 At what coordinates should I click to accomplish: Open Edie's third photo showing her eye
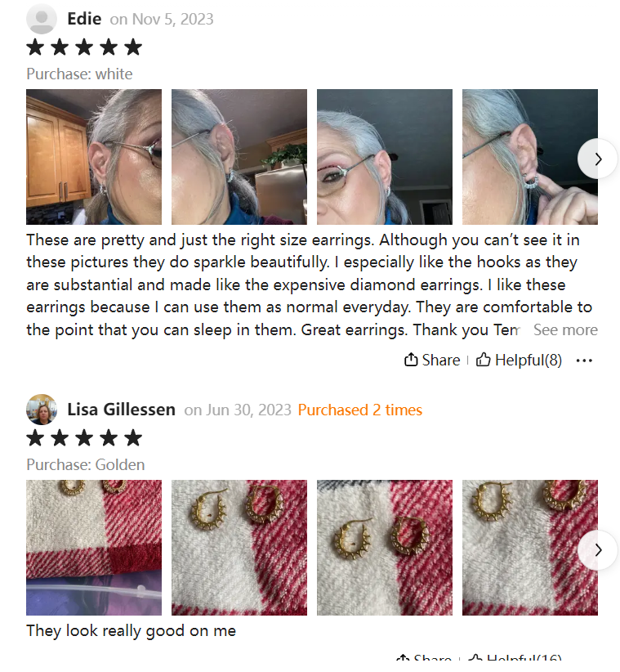385,157
